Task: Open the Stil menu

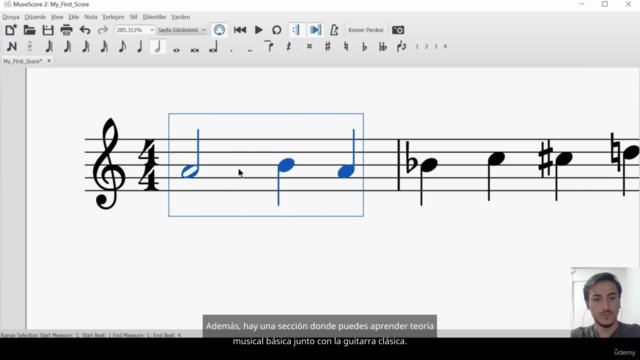Action: pyautogui.click(x=133, y=17)
